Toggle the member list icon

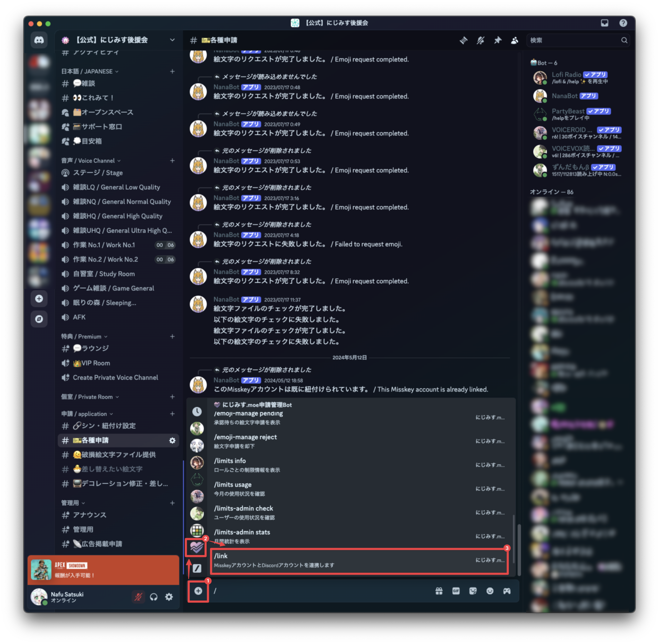515,41
